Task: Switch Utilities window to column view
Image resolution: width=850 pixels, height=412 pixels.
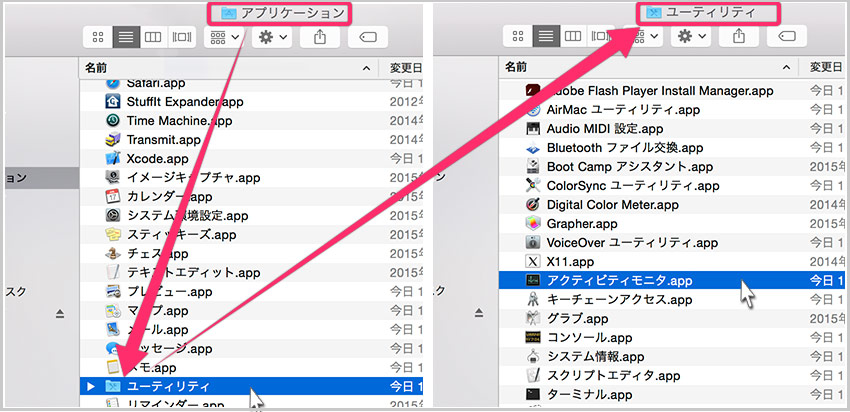Action: tap(574, 36)
